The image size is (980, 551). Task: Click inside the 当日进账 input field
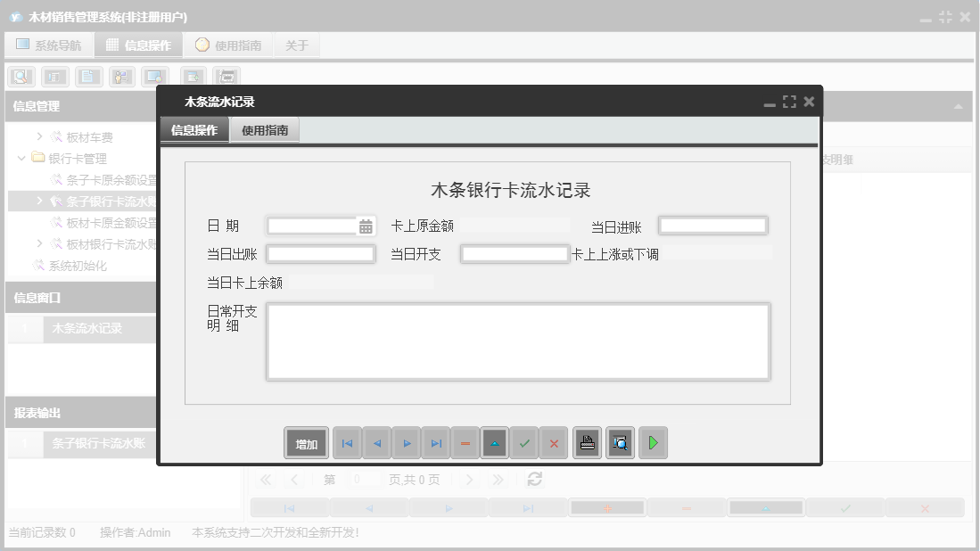712,225
